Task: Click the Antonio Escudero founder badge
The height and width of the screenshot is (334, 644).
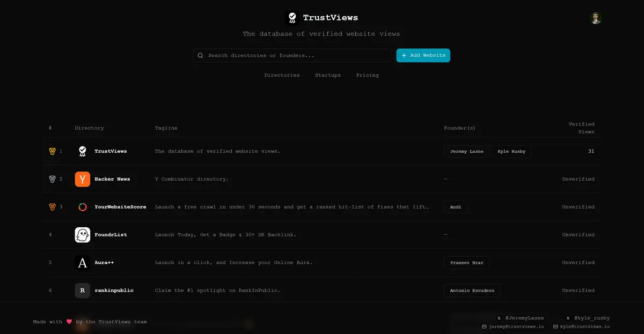Action: pyautogui.click(x=472, y=290)
